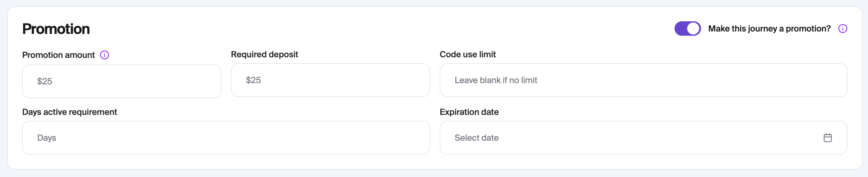
Task: Click the 'Required deposit' label
Action: coord(265,54)
